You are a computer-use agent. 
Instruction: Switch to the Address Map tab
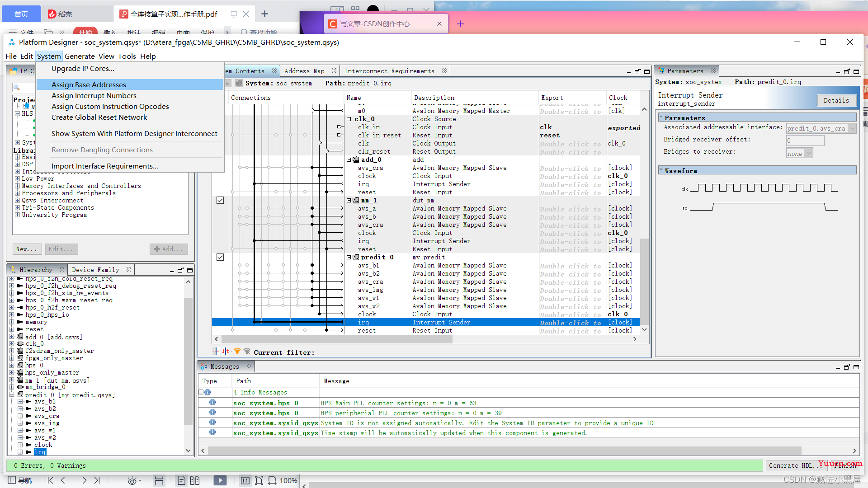coord(304,71)
